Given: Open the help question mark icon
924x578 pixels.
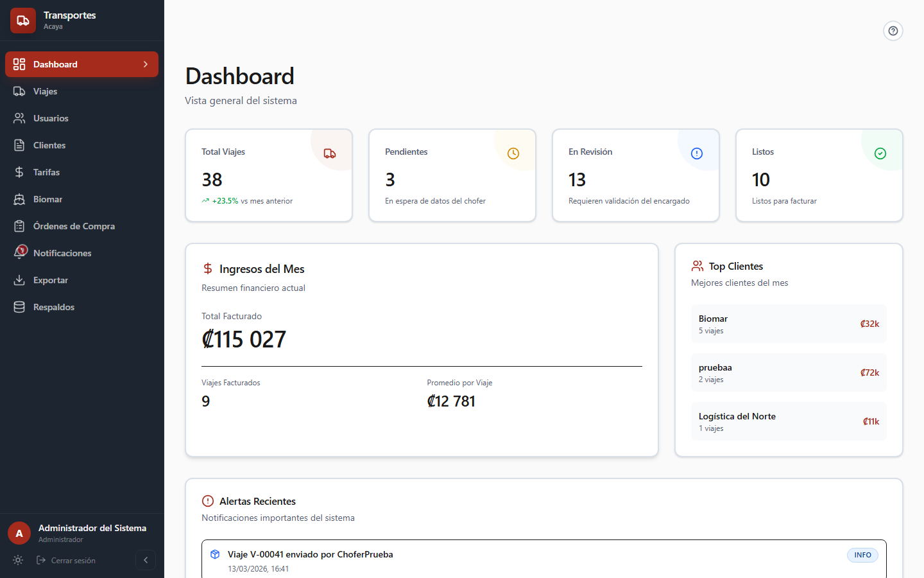Looking at the screenshot, I should click(x=893, y=30).
